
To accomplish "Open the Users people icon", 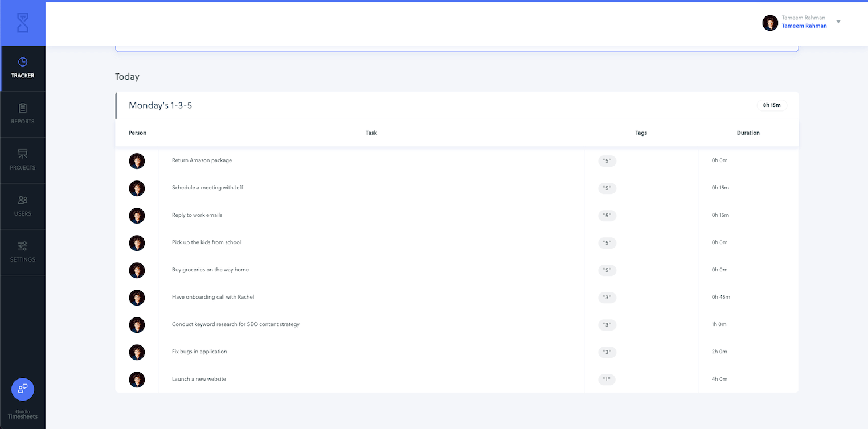I will [23, 200].
